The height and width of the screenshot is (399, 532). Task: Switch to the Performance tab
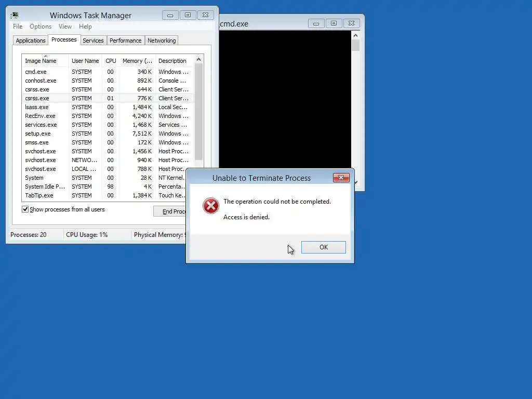pyautogui.click(x=125, y=41)
